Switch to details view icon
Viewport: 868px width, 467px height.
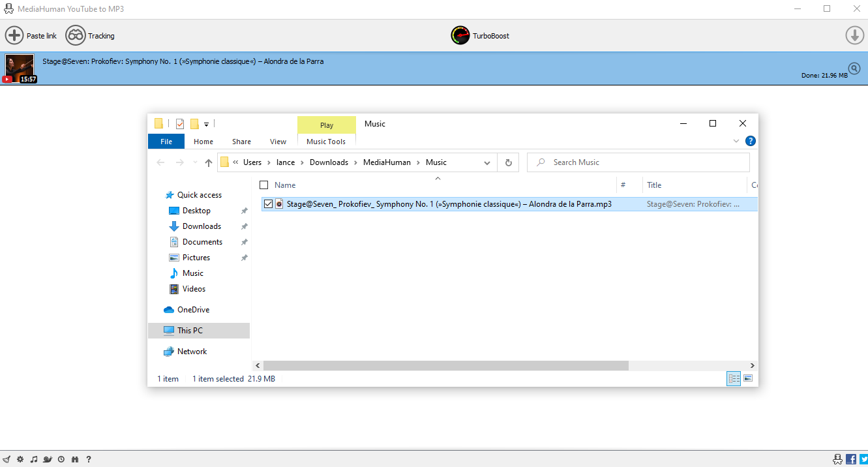734,379
